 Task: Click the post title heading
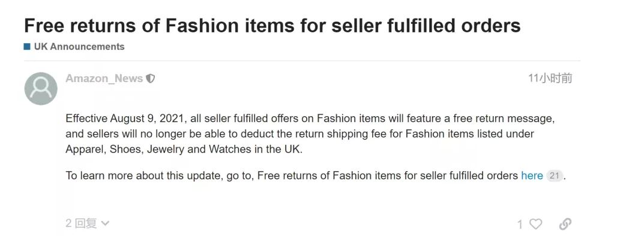[x=272, y=25]
